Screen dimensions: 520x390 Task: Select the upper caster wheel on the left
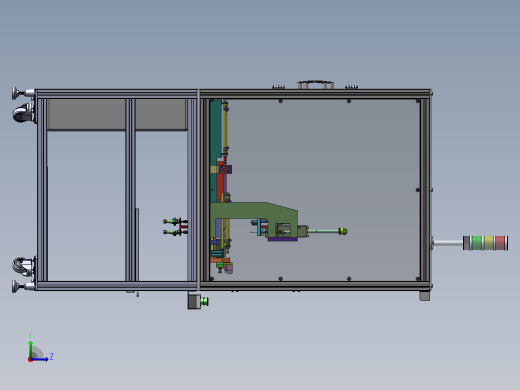pyautogui.click(x=24, y=113)
